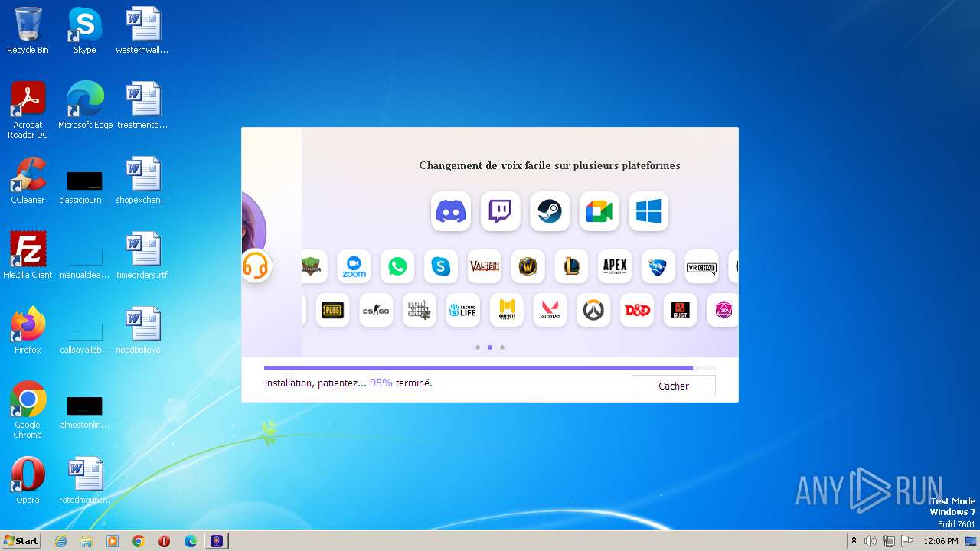Viewport: 980px width, 551px height.
Task: Click the 12:06 PM taskbar clock
Action: tap(941, 541)
